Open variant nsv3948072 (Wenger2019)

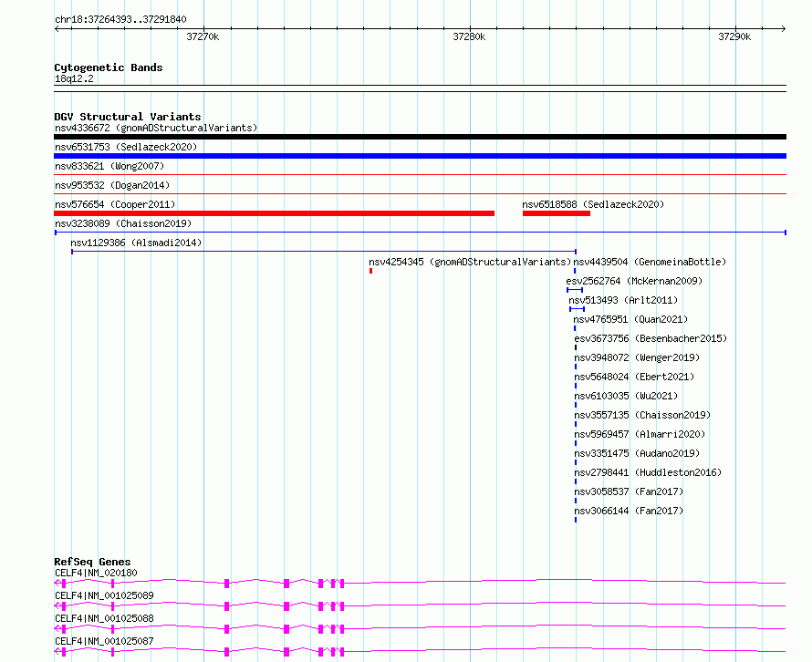point(637,357)
